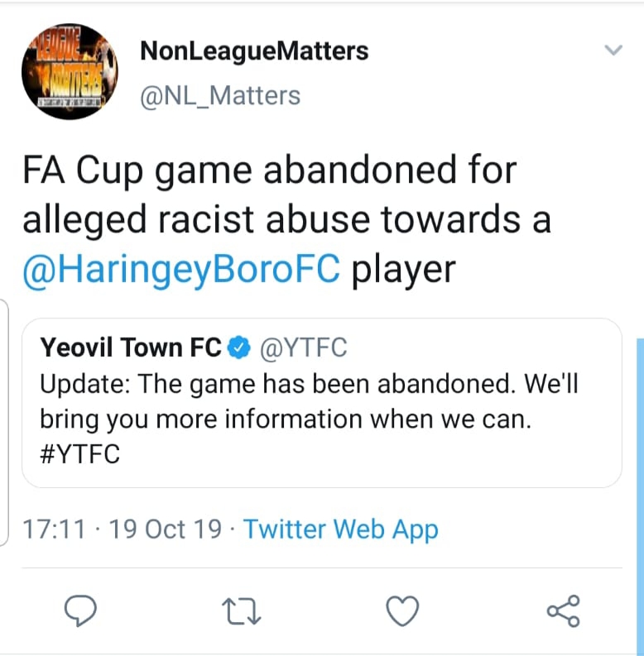This screenshot has height=656, width=644.
Task: Click the main tweet text about FA Cup
Action: point(286,219)
